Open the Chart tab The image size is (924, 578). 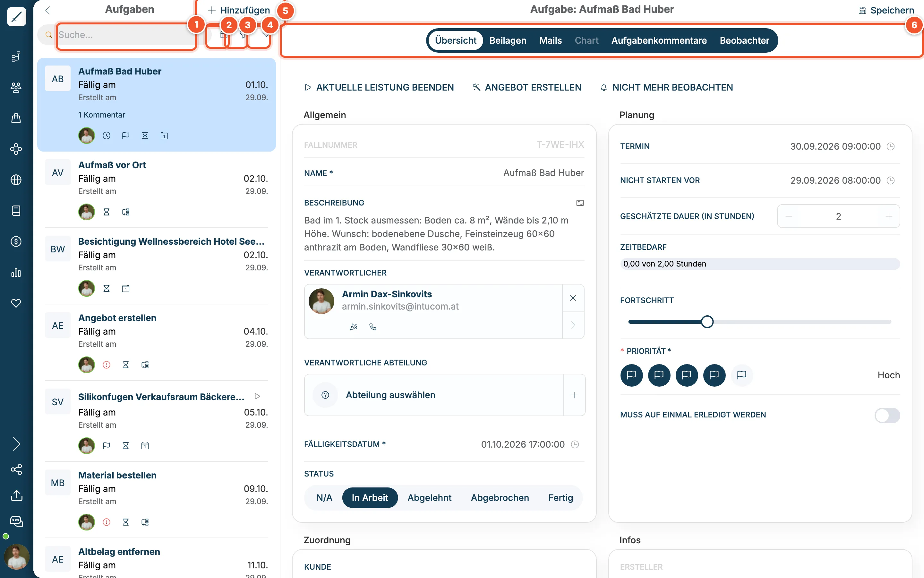[586, 40]
